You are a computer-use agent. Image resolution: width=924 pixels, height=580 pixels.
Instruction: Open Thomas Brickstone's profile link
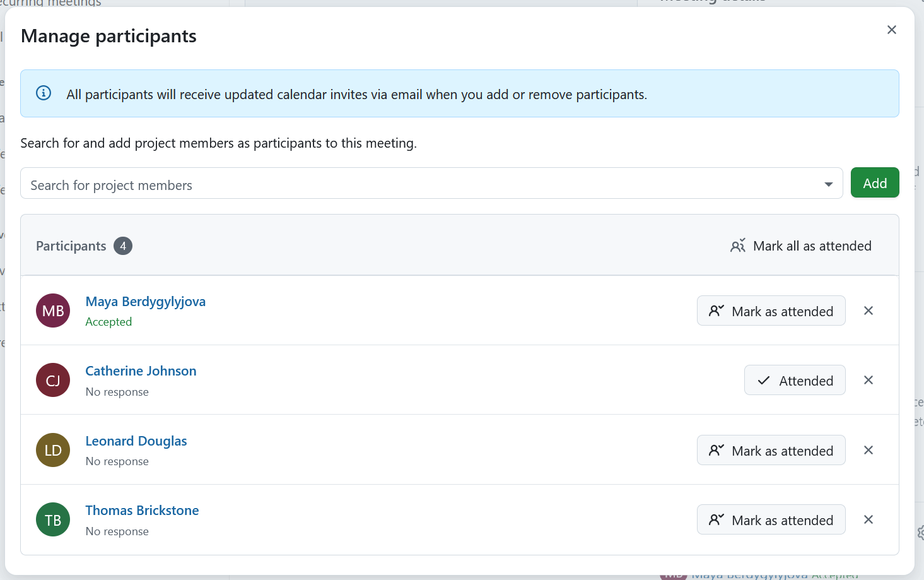click(142, 511)
